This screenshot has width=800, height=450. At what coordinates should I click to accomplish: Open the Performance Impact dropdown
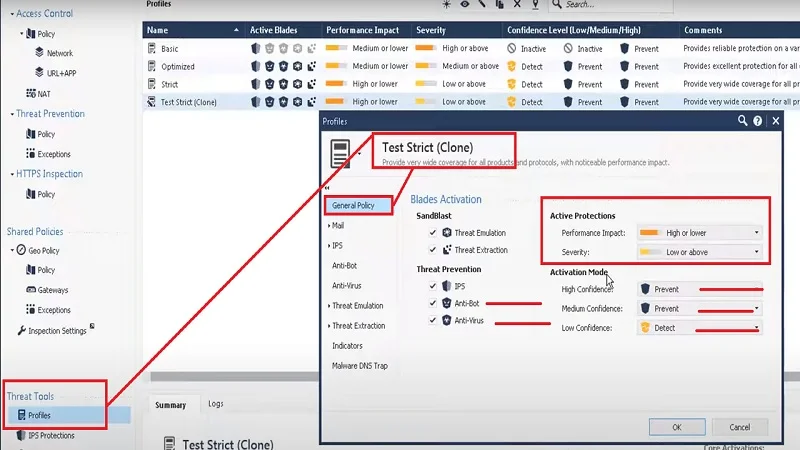click(x=699, y=233)
